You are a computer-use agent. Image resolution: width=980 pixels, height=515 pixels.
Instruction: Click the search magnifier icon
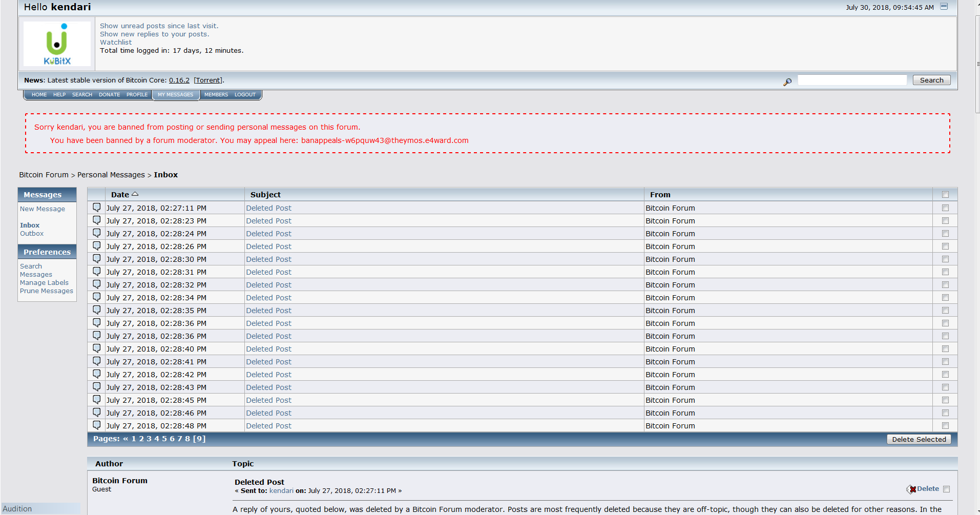(787, 81)
